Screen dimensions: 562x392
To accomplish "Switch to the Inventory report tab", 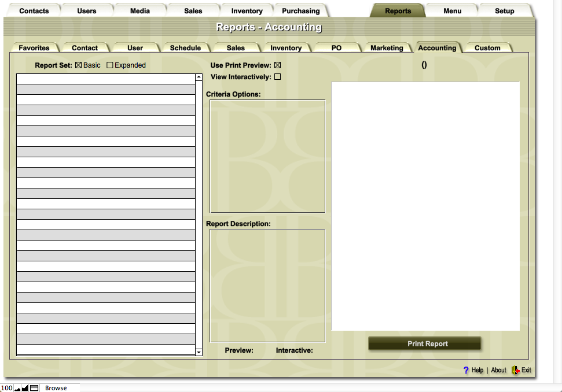I will (286, 48).
